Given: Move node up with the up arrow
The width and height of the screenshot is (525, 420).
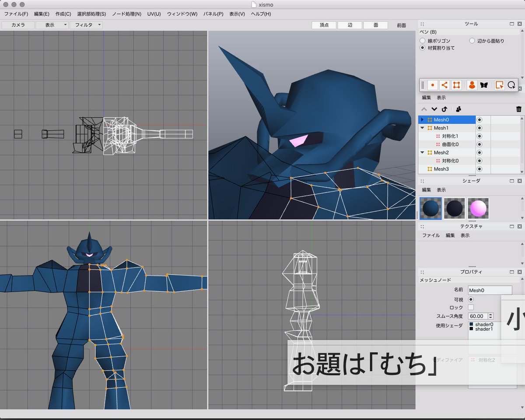Looking at the screenshot, I should tap(424, 109).
